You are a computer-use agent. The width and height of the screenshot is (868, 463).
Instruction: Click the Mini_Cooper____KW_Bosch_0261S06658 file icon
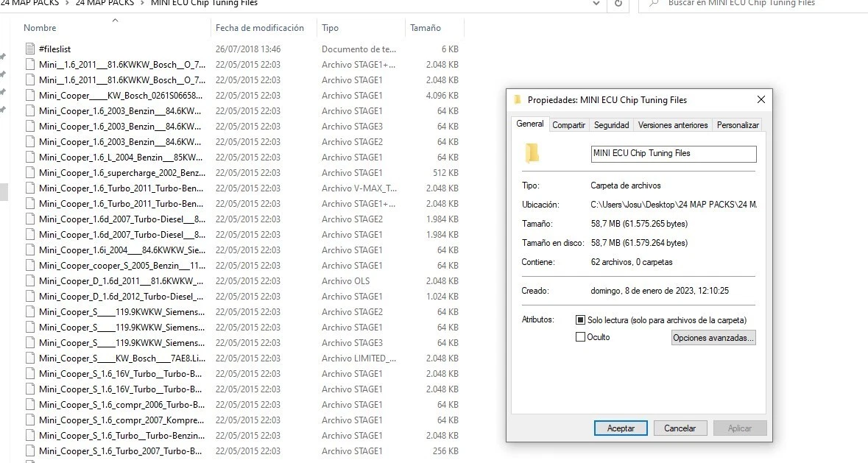30,95
